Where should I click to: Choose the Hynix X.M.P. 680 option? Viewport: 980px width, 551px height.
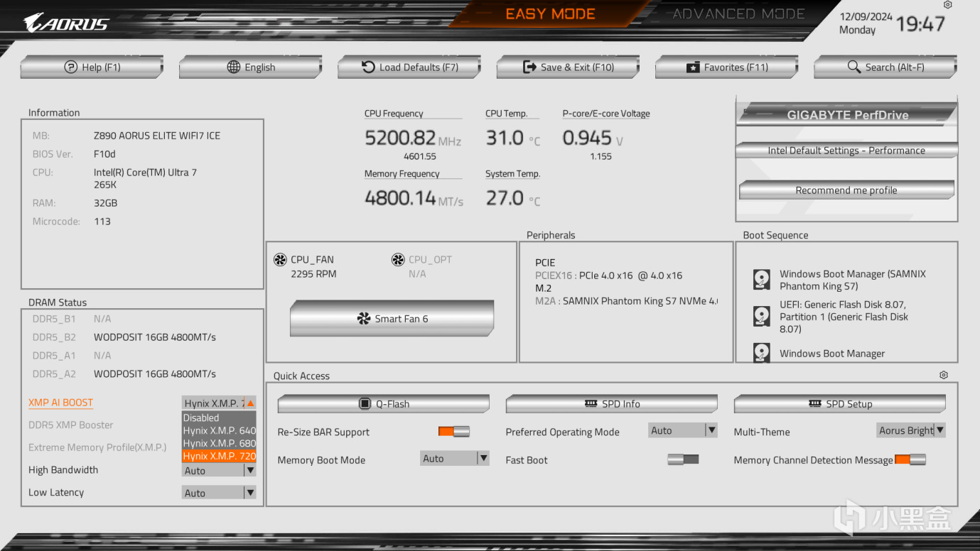pyautogui.click(x=219, y=443)
